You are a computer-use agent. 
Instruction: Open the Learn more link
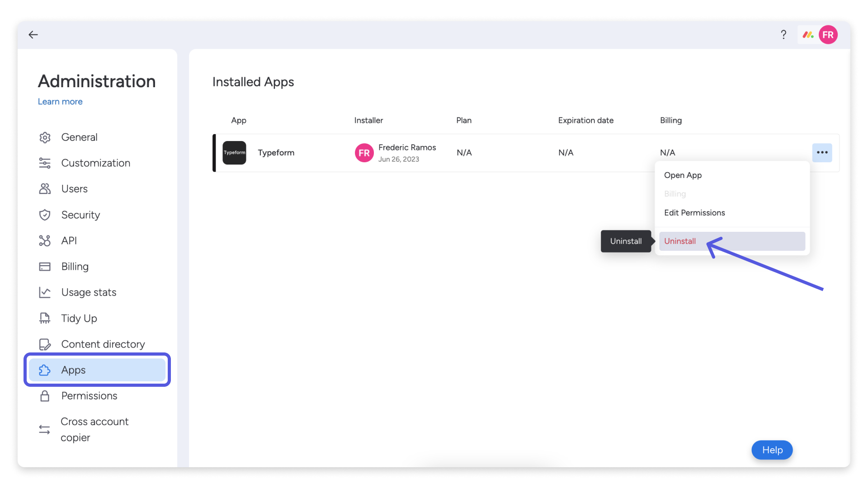(x=60, y=102)
